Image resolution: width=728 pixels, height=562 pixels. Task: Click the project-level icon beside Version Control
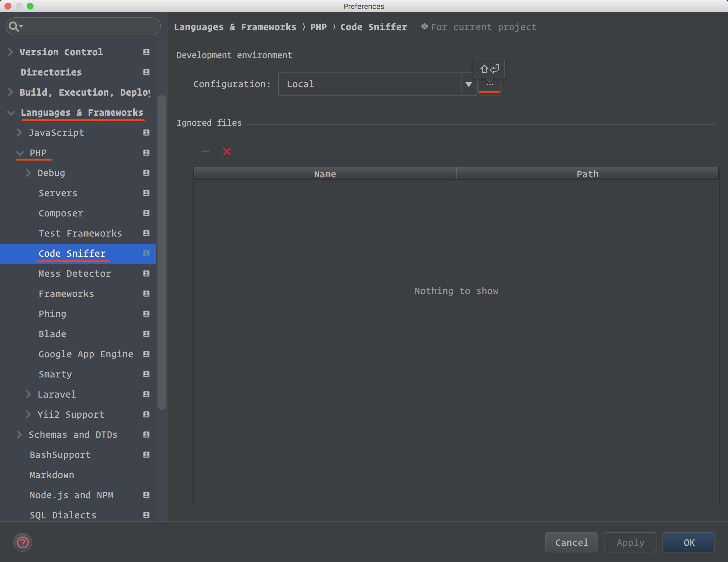pyautogui.click(x=146, y=52)
